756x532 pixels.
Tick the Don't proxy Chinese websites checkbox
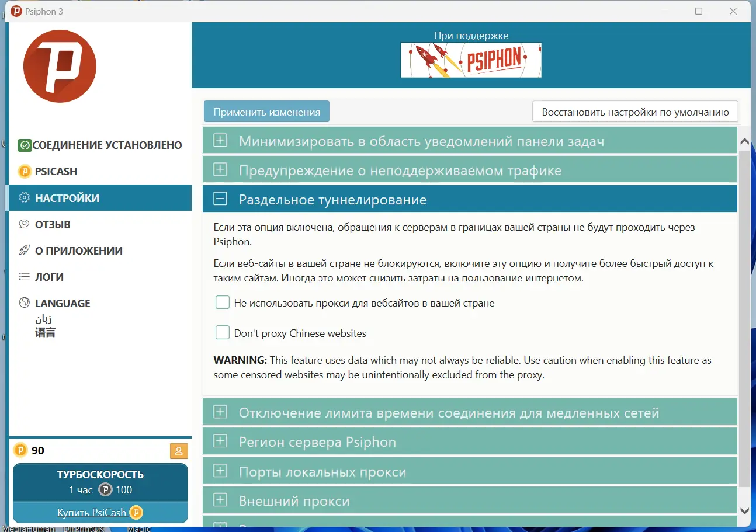pos(223,333)
